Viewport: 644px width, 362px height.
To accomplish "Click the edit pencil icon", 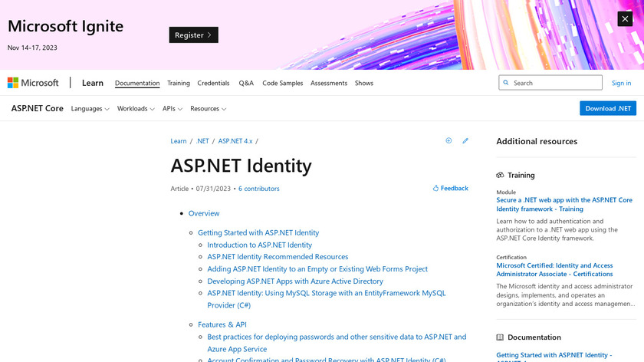I will tap(465, 140).
